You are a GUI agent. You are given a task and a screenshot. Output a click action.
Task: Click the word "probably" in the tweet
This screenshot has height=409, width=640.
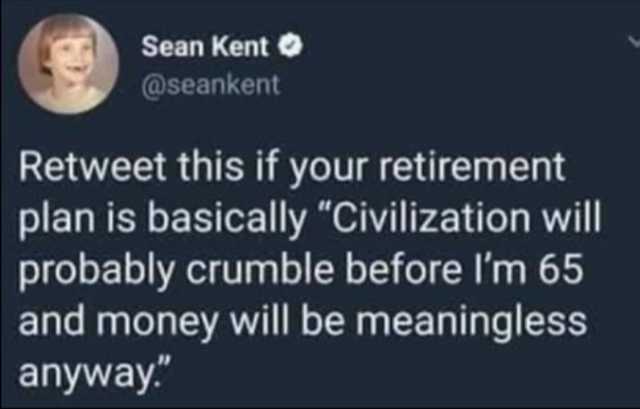point(96,271)
